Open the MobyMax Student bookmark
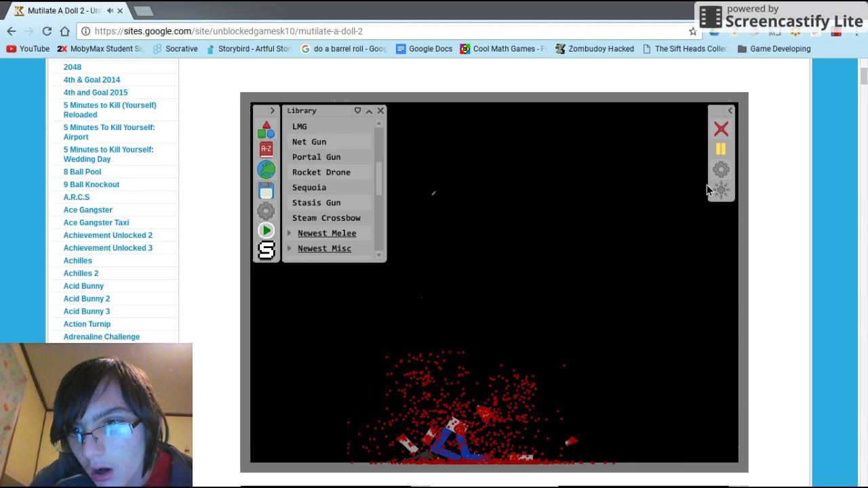The width and height of the screenshot is (868, 488). coord(100,49)
